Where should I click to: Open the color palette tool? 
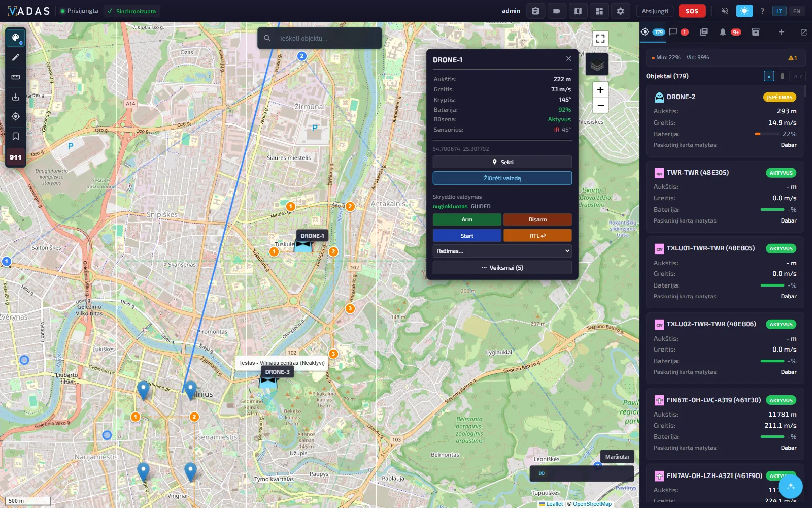(x=16, y=38)
